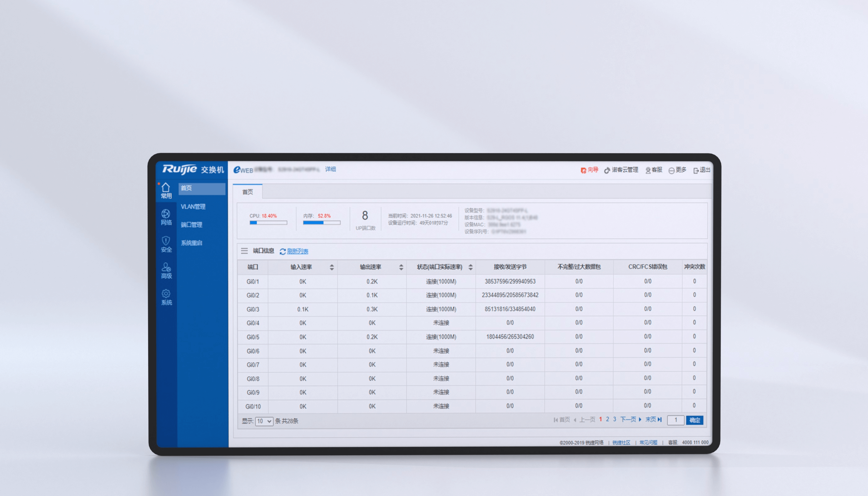Open the rows-per-page 10 dropdown
868x496 pixels.
pos(264,421)
